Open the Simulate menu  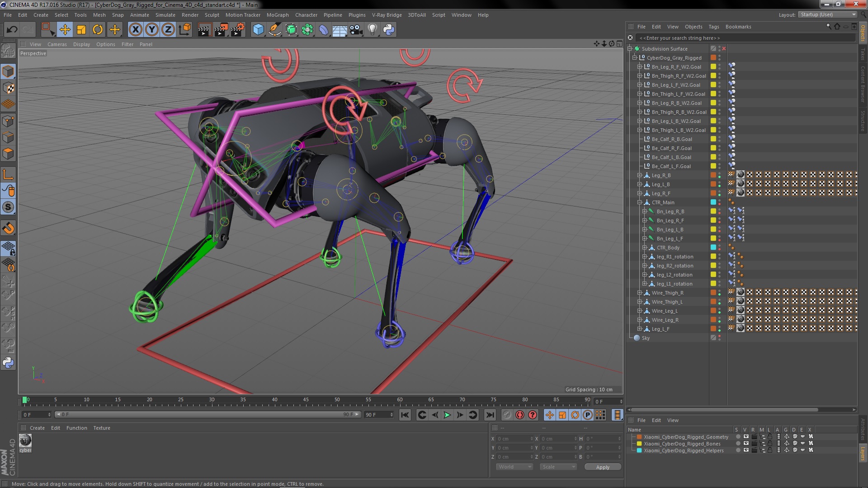165,15
